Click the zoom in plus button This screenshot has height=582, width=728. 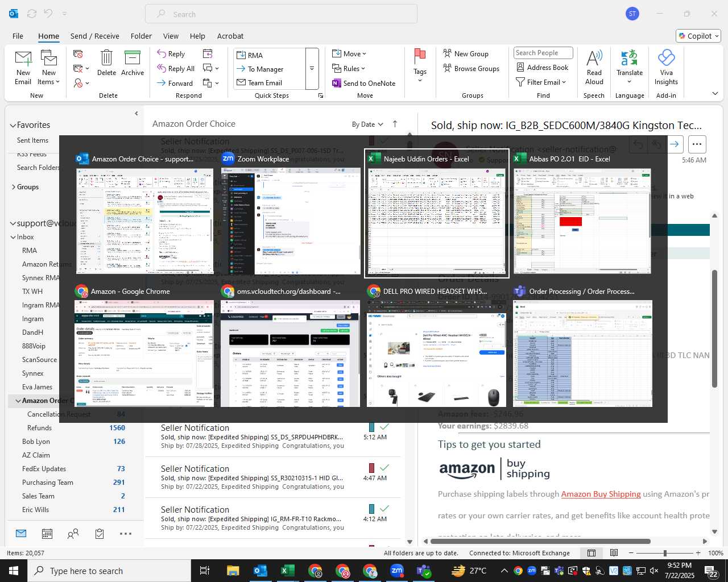tap(698, 553)
